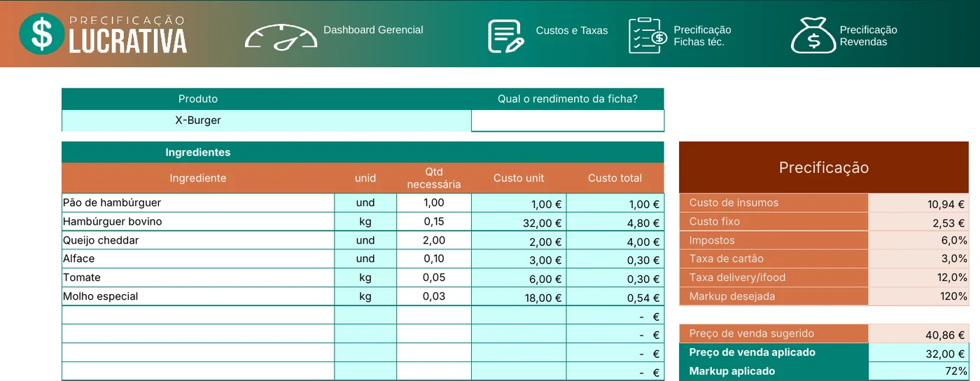
Task: Click unit cost 18,00 € for Molho especial
Action: point(519,297)
